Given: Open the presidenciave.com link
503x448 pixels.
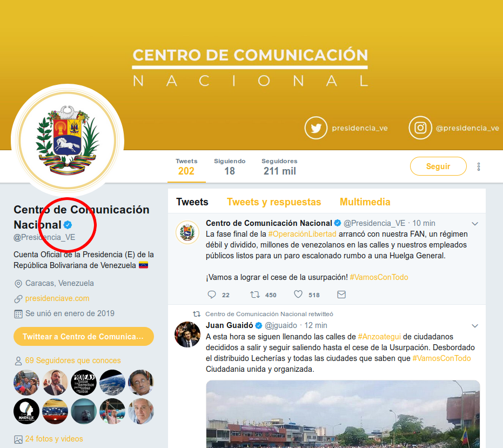Looking at the screenshot, I should pos(57,298).
